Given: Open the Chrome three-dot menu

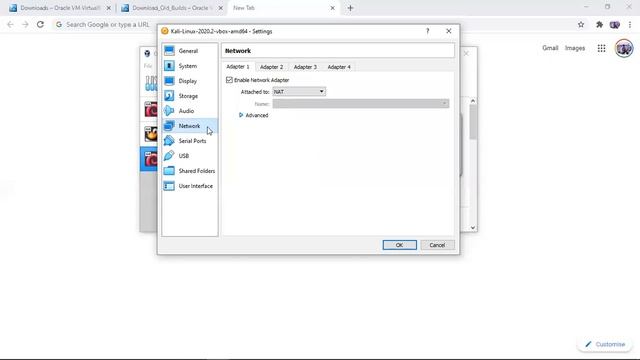Looking at the screenshot, I should [x=630, y=24].
